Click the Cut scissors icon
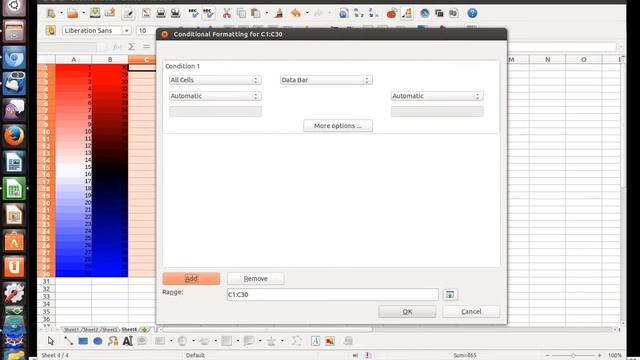 (227, 13)
